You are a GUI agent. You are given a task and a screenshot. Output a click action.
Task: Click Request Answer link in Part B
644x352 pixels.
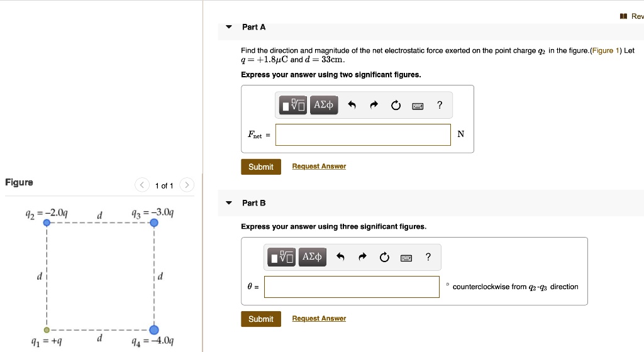click(x=319, y=318)
